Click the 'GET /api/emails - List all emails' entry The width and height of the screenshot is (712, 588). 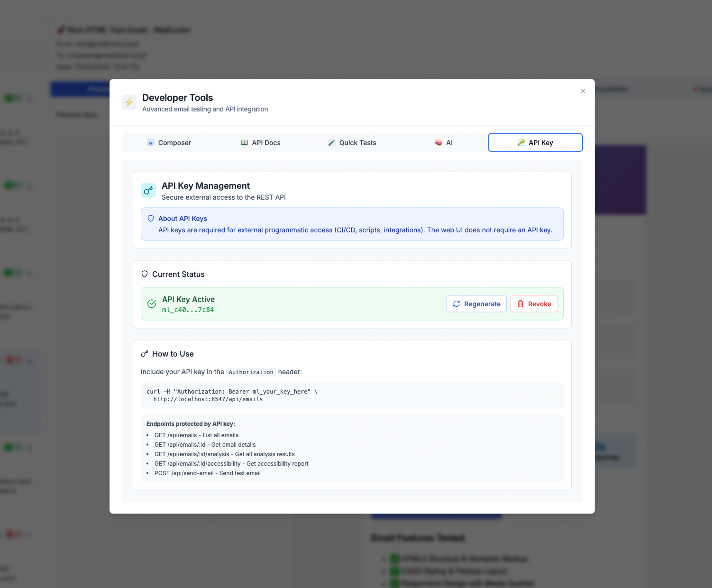[x=196, y=435]
